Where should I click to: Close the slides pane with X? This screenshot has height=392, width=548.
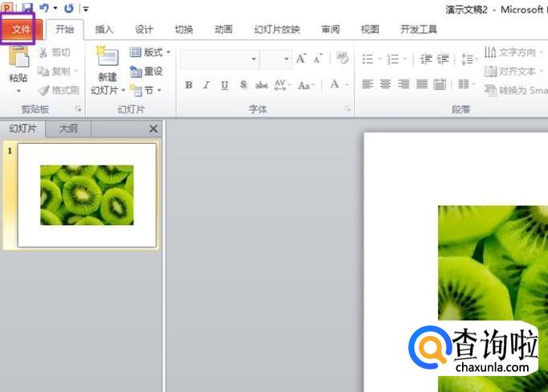pos(153,129)
